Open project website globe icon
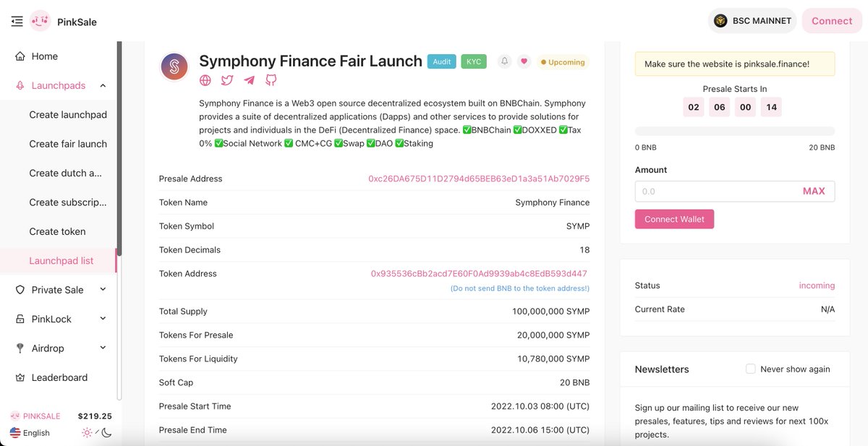Screen dimensions: 868x446 205,80
